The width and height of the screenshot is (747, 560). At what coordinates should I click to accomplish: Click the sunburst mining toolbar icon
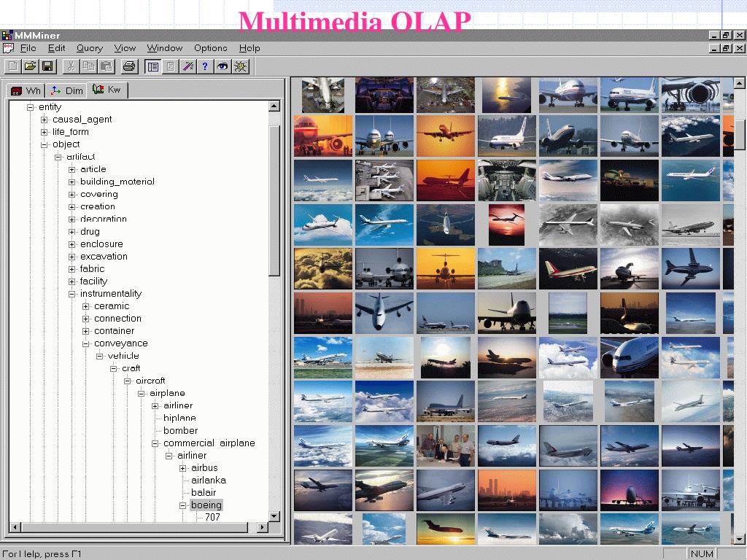point(240,66)
